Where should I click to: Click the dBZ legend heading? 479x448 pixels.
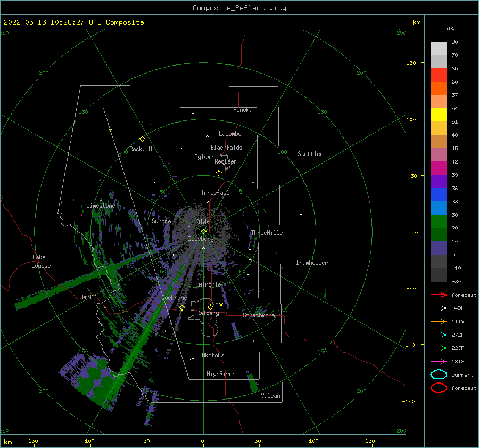click(x=451, y=29)
